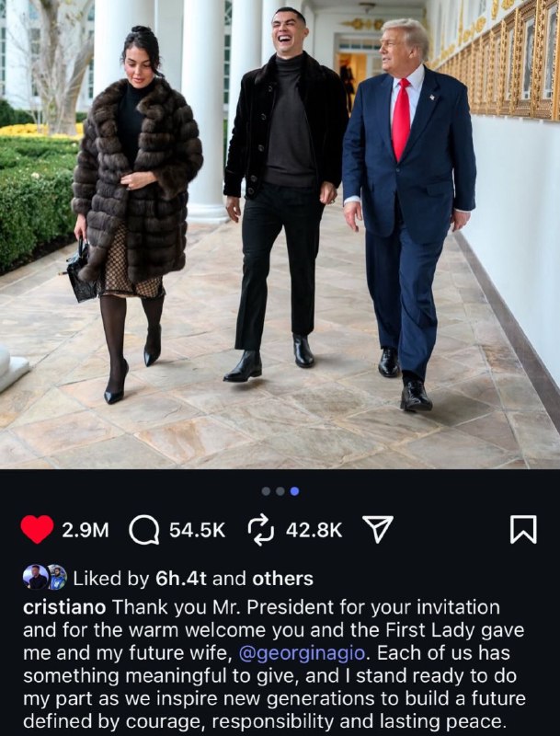560x736 pixels.
Task: Visit the 6h.4t profile link
Action: pos(181,579)
